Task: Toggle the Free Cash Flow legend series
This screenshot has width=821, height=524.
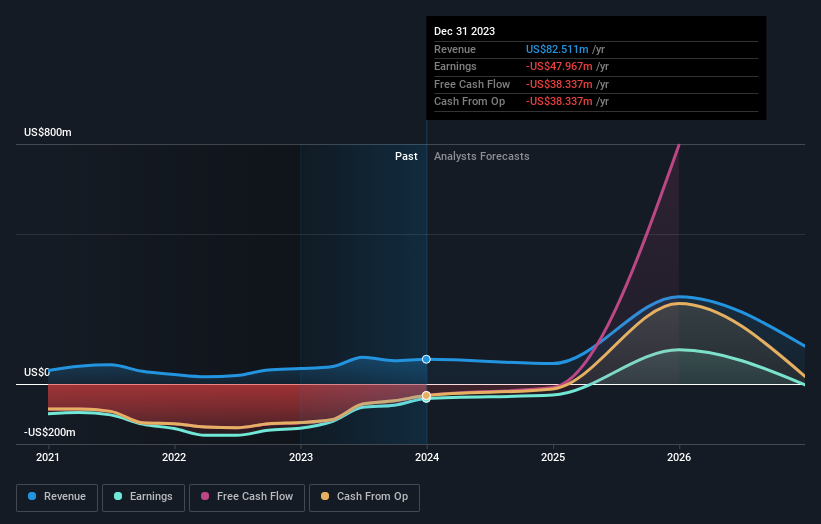Action: click(x=247, y=497)
